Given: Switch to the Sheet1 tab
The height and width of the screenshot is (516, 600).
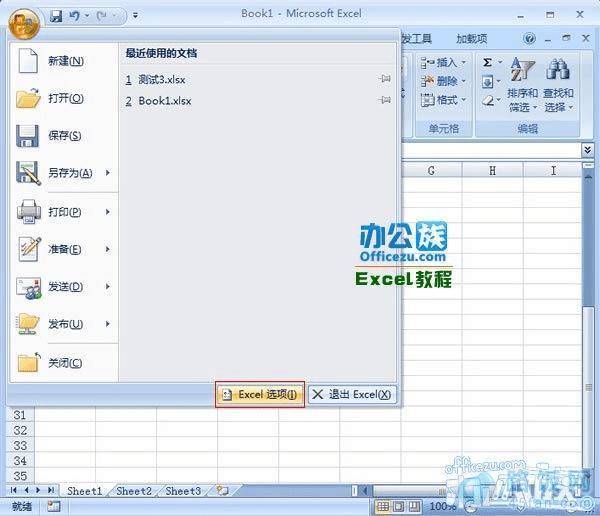Looking at the screenshot, I should pos(85,491).
